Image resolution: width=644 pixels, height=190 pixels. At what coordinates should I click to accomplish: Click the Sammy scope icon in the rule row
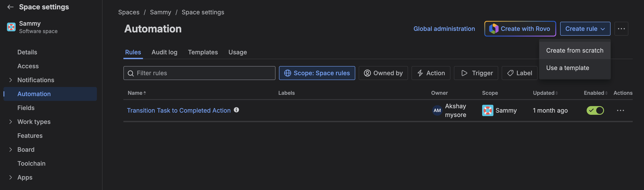click(x=487, y=110)
